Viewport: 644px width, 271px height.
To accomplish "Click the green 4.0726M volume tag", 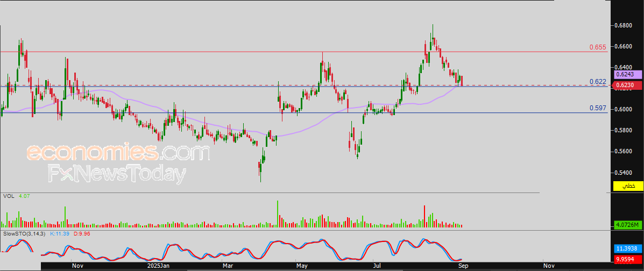I will pos(628,224).
